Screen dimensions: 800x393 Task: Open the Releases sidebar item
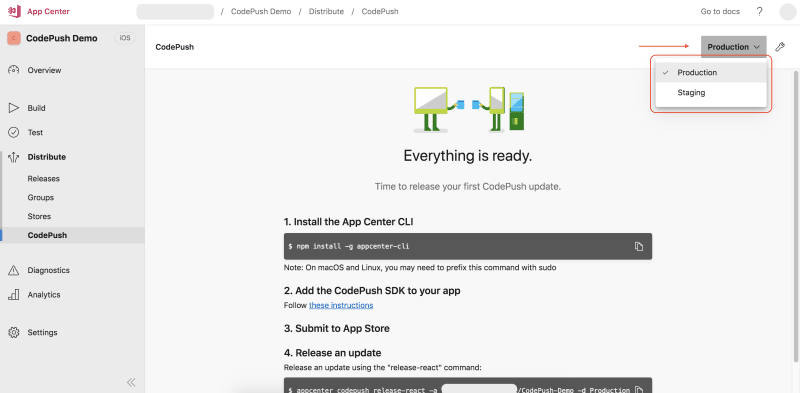click(43, 179)
